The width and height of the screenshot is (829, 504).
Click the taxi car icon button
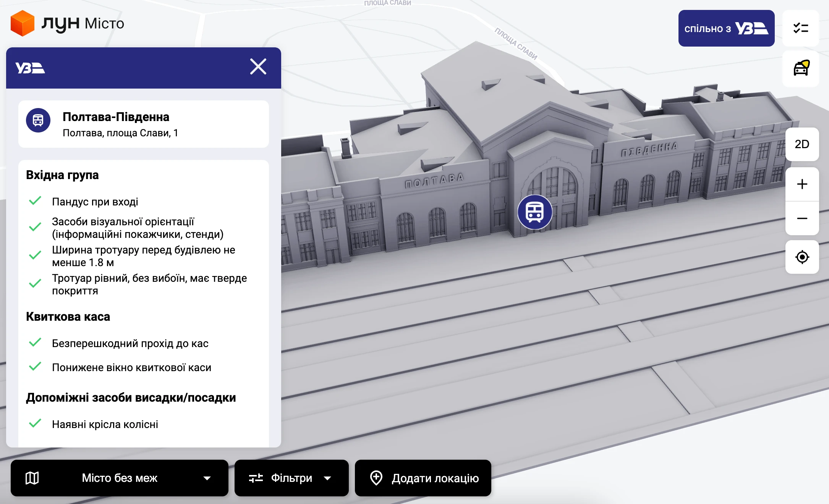[801, 69]
